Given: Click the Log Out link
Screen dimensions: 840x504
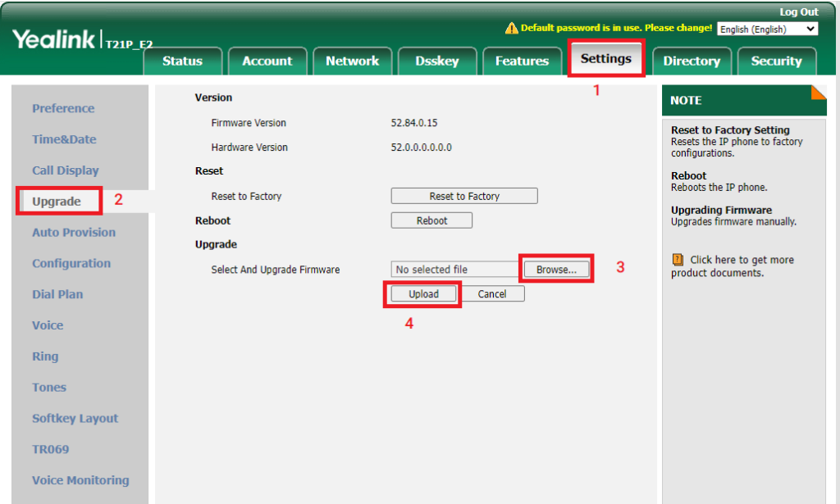Looking at the screenshot, I should tap(798, 11).
